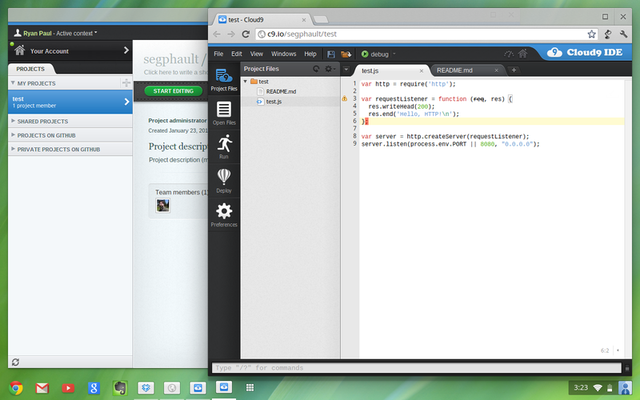Close the README.md editor tab

click(496, 71)
